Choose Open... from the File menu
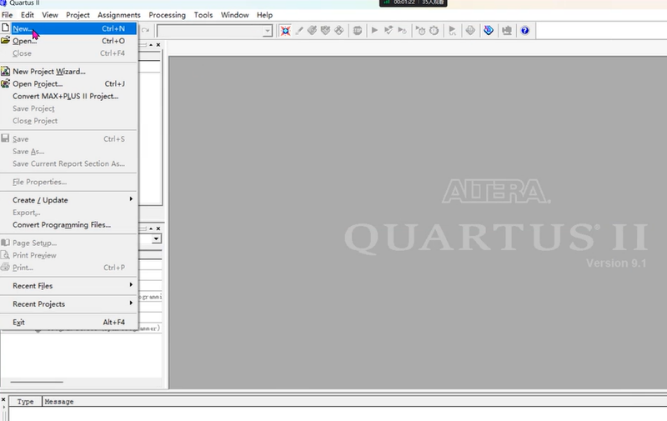The width and height of the screenshot is (667, 421). (69, 41)
